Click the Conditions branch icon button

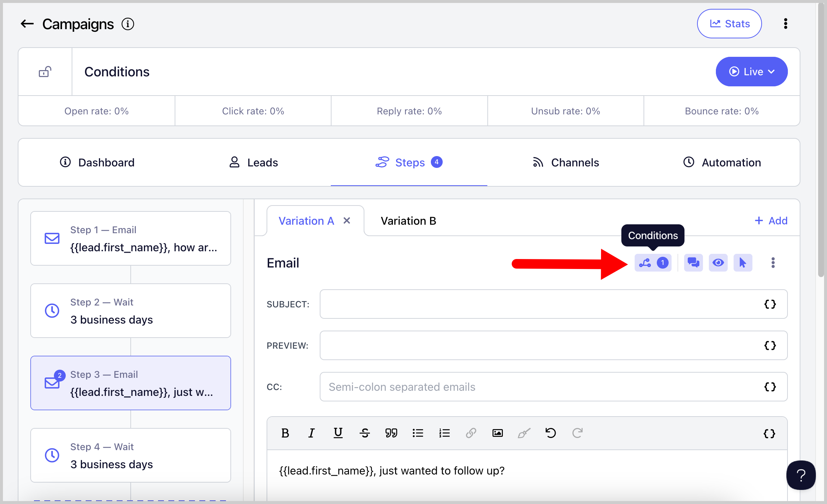[x=652, y=263]
